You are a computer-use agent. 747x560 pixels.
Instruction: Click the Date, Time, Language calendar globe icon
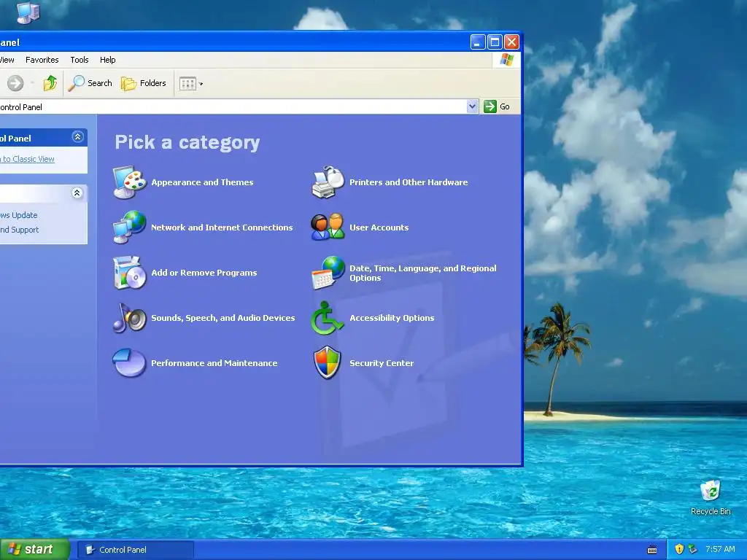pyautogui.click(x=328, y=273)
